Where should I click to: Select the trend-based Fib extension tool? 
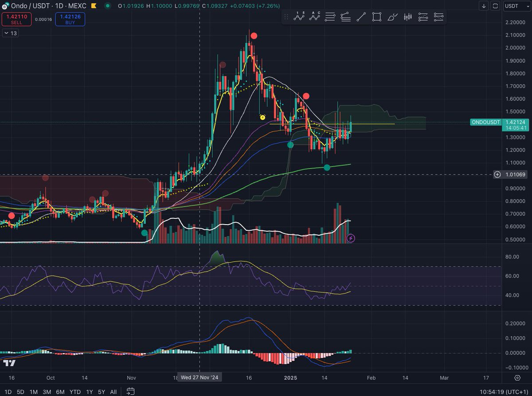pos(346,17)
